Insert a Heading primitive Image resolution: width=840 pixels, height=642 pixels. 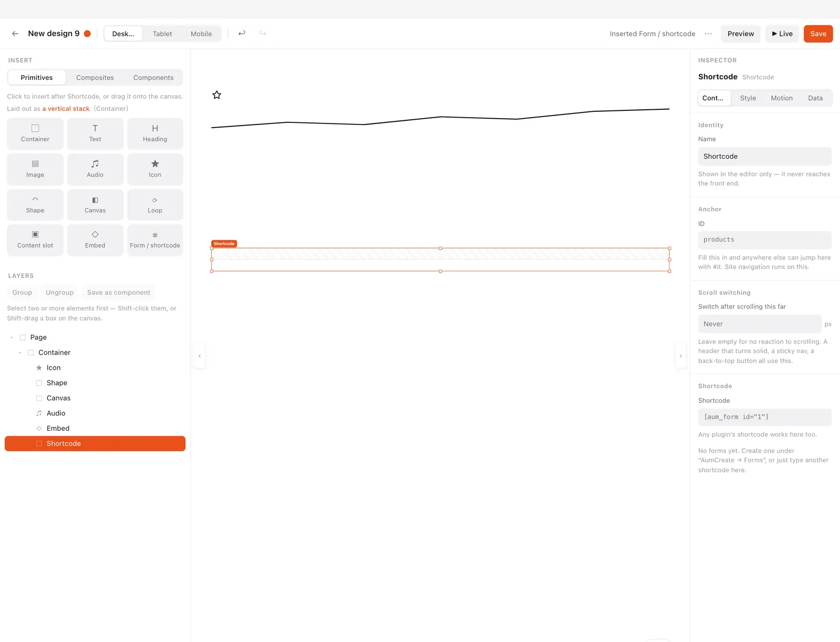click(x=155, y=133)
